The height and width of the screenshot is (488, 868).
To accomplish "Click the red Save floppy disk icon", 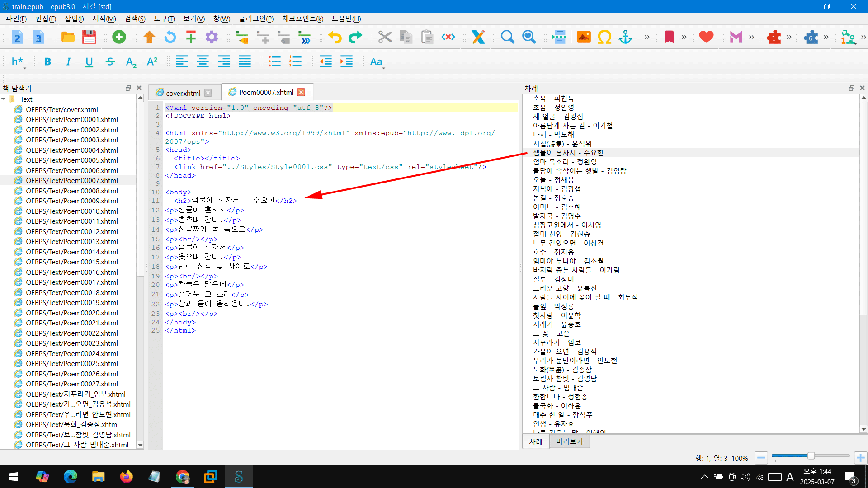I will coord(89,37).
